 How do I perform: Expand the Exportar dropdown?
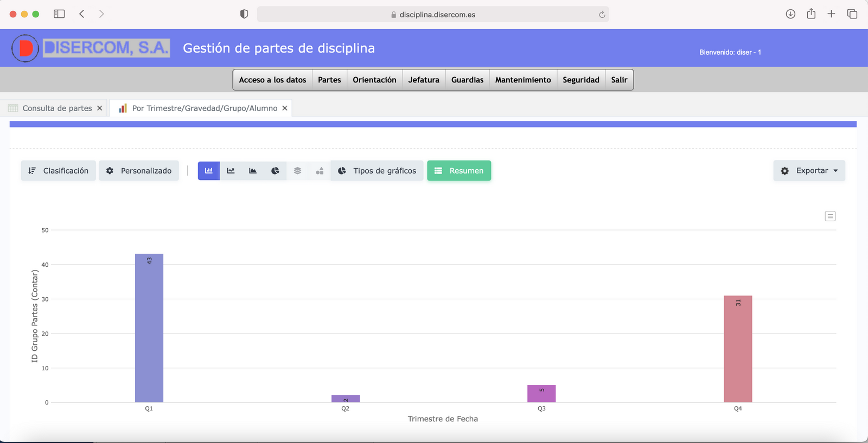point(809,171)
